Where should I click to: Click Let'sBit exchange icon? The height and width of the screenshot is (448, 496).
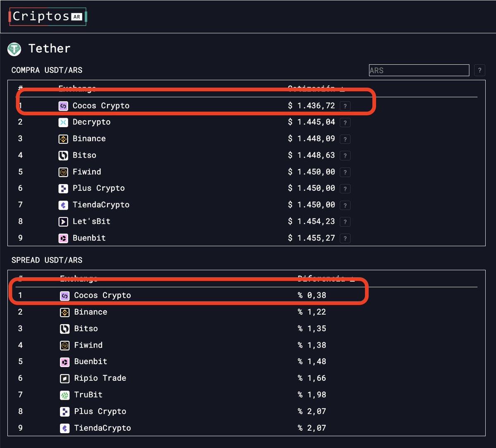pyautogui.click(x=63, y=221)
